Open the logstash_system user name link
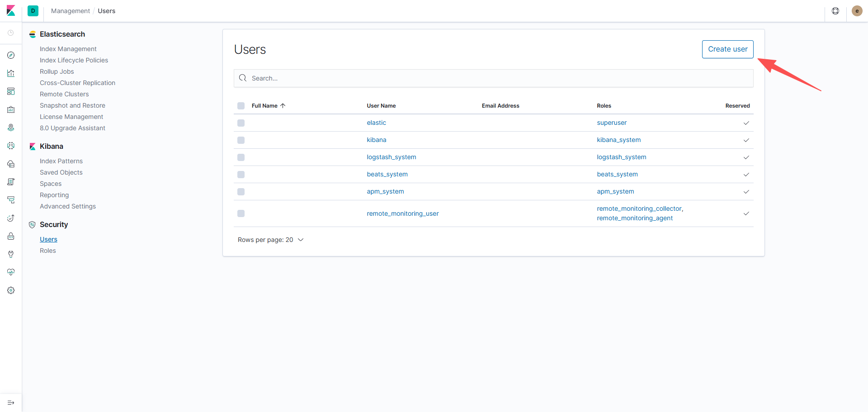868x412 pixels. [x=392, y=157]
